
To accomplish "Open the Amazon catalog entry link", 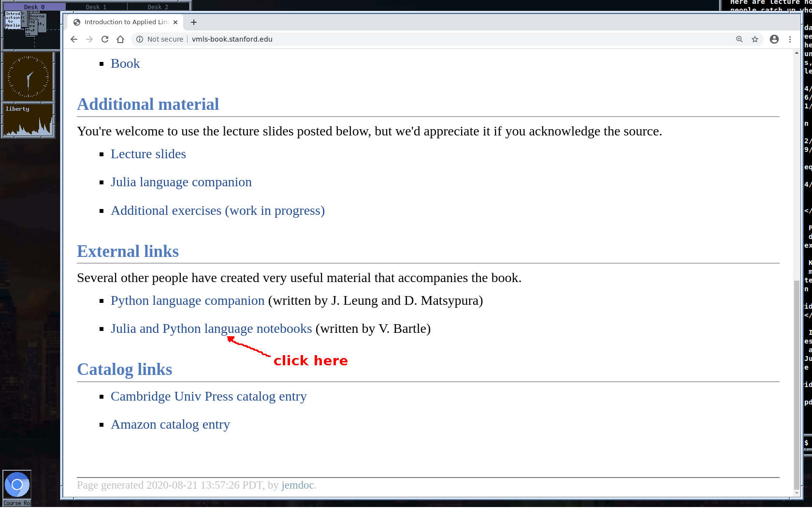I will 170,424.
